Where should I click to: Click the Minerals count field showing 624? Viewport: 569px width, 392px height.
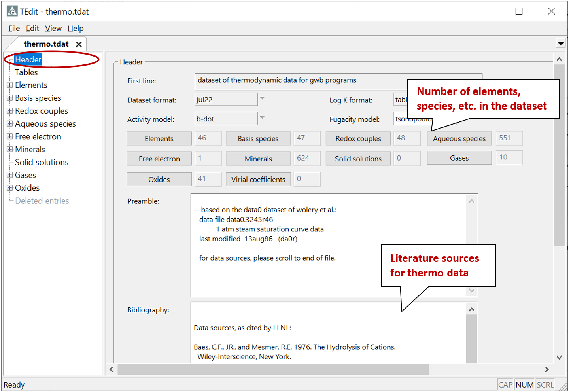(x=307, y=158)
